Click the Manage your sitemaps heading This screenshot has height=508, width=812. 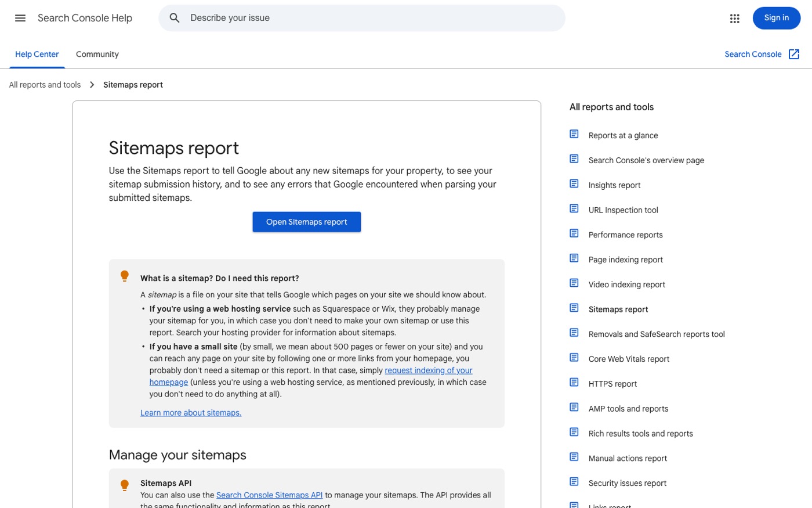point(177,455)
